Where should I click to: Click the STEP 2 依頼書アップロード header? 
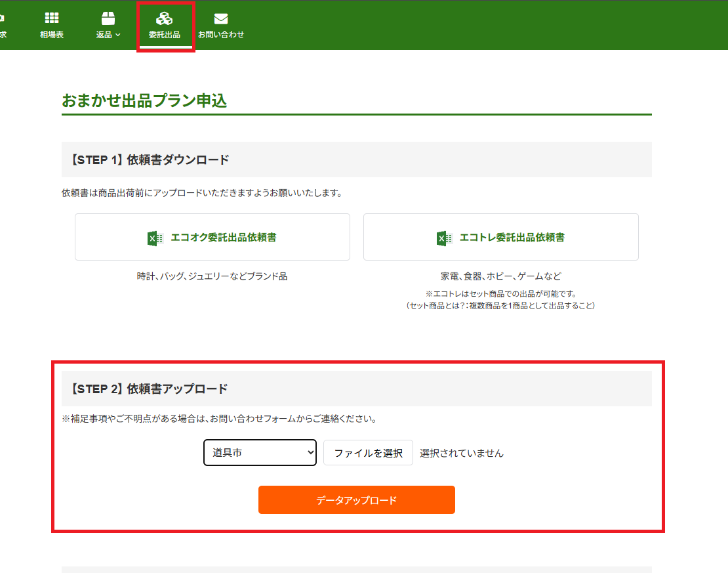click(x=148, y=389)
